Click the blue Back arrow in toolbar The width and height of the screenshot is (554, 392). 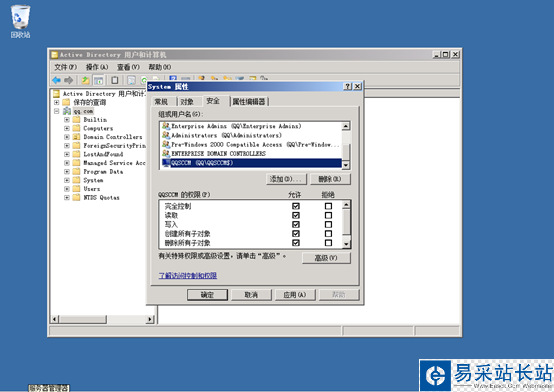click(56, 80)
